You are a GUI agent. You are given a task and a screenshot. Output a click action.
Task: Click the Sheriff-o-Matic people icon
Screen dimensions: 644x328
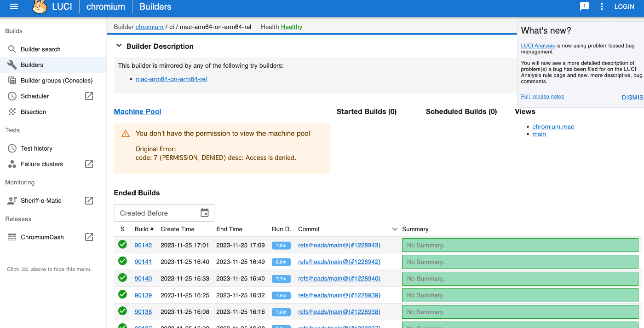12,201
